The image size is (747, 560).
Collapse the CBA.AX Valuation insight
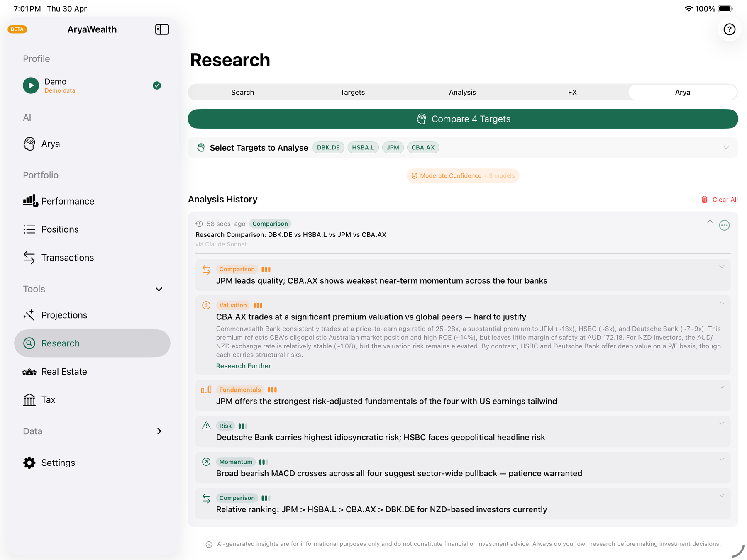[x=722, y=303]
